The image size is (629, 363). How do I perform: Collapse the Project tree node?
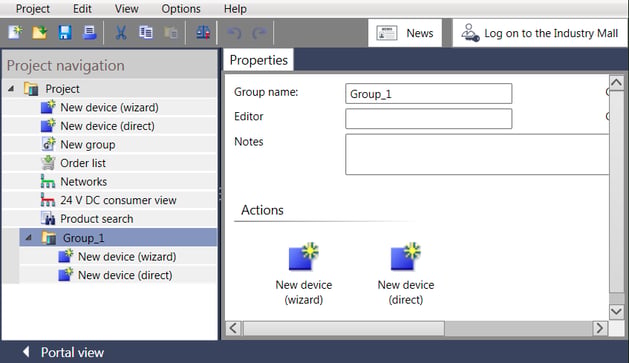tap(11, 89)
